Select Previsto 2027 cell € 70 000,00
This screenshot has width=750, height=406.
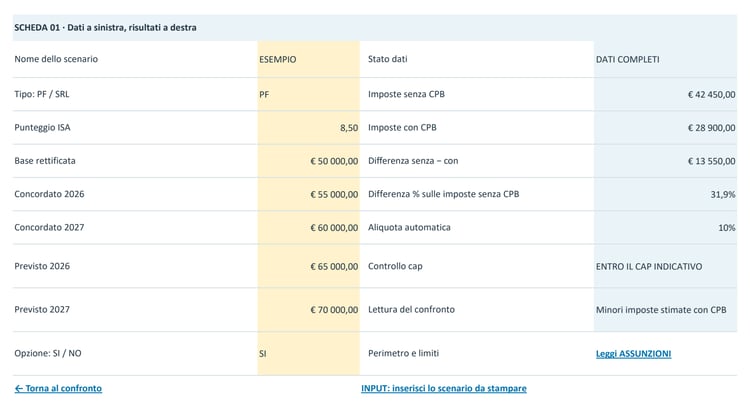tap(309, 310)
